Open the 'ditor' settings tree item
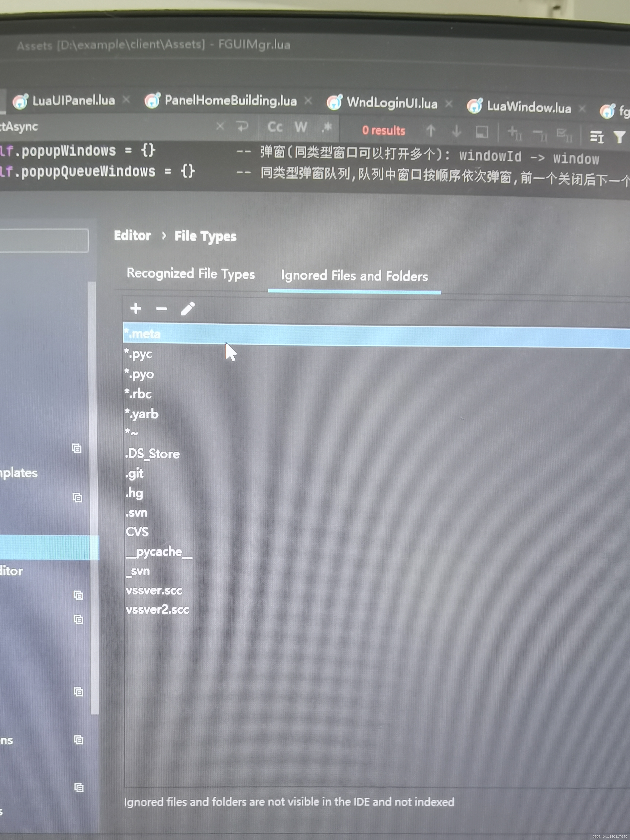Viewport: 630px width, 840px height. point(11,571)
